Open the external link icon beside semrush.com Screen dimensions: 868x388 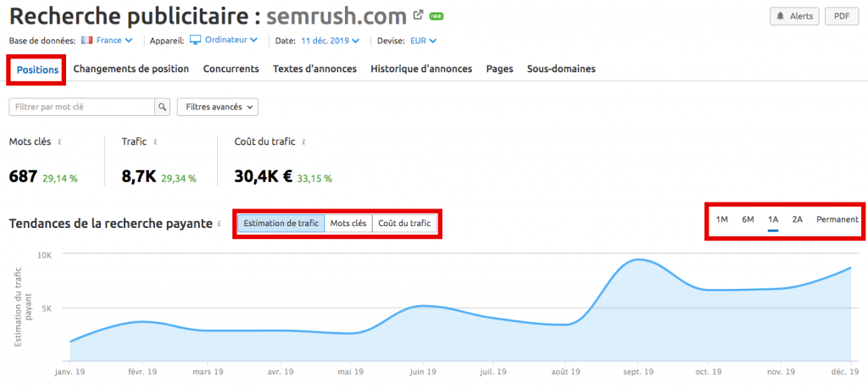[419, 15]
